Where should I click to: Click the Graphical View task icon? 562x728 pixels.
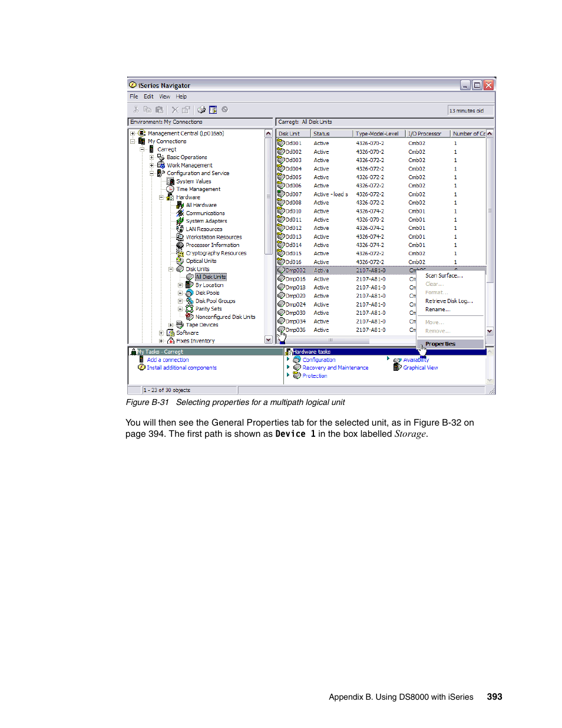tap(398, 367)
